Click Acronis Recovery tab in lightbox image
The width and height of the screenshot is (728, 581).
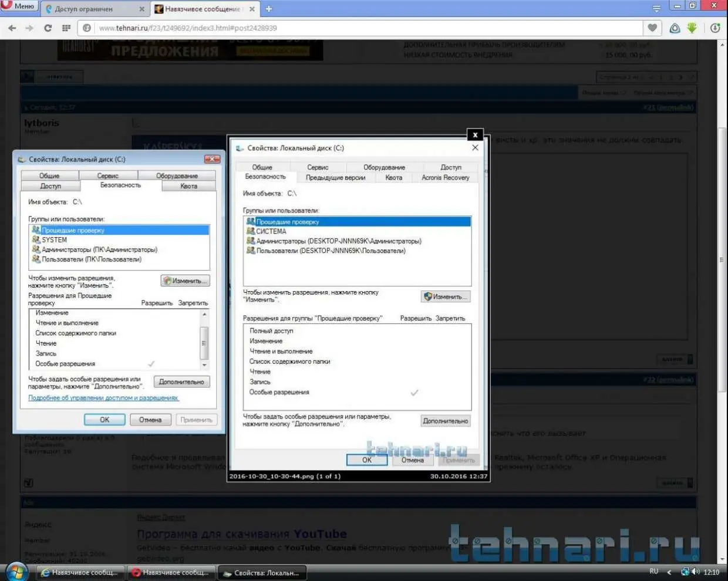[445, 177]
